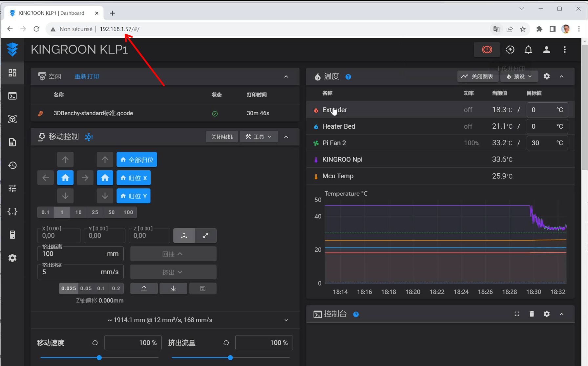
Task: Open the Configuration braces sidebar icon
Action: [x=12, y=211]
